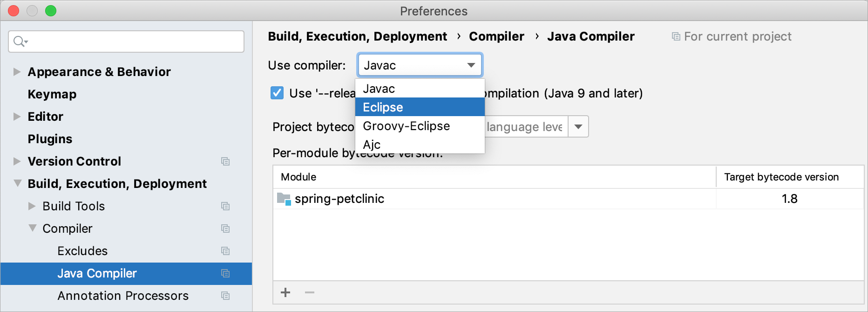This screenshot has width=868, height=312.
Task: Expand Appearance & Behavior section
Action: (17, 72)
